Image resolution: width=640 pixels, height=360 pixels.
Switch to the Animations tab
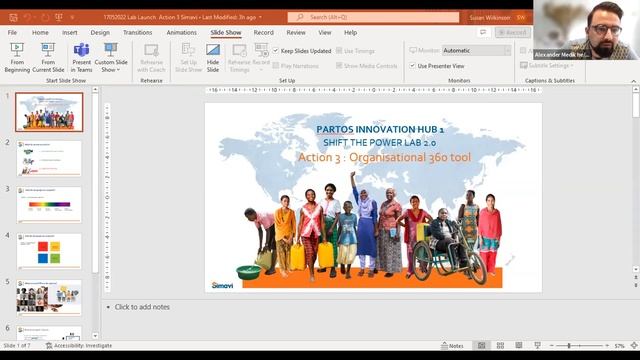click(181, 32)
